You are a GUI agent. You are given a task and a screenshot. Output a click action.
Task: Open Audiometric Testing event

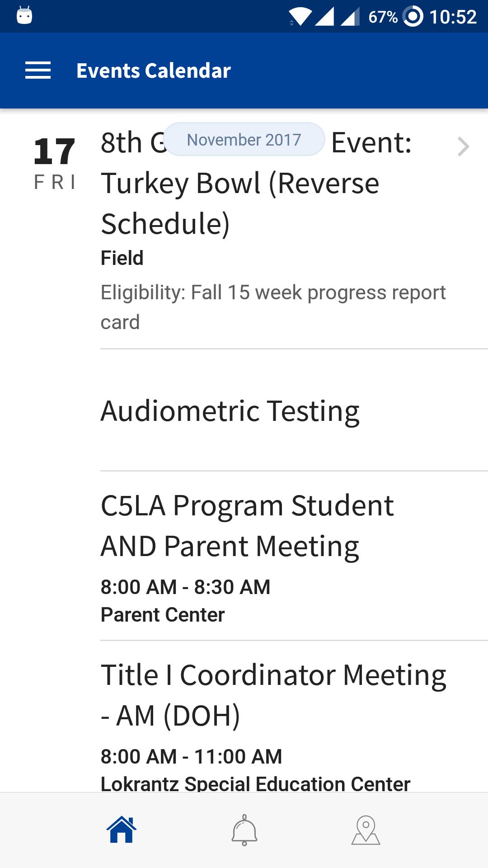pyautogui.click(x=230, y=410)
